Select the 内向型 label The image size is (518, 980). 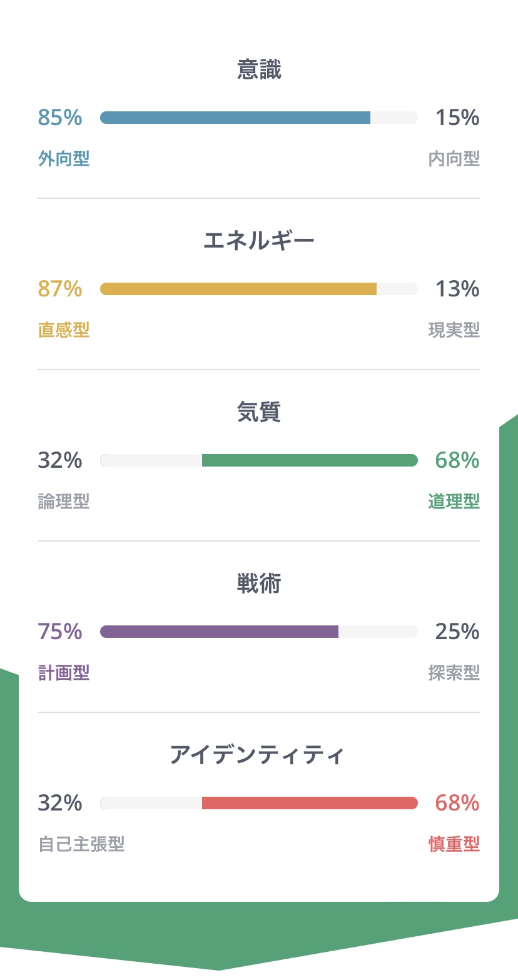pyautogui.click(x=454, y=159)
